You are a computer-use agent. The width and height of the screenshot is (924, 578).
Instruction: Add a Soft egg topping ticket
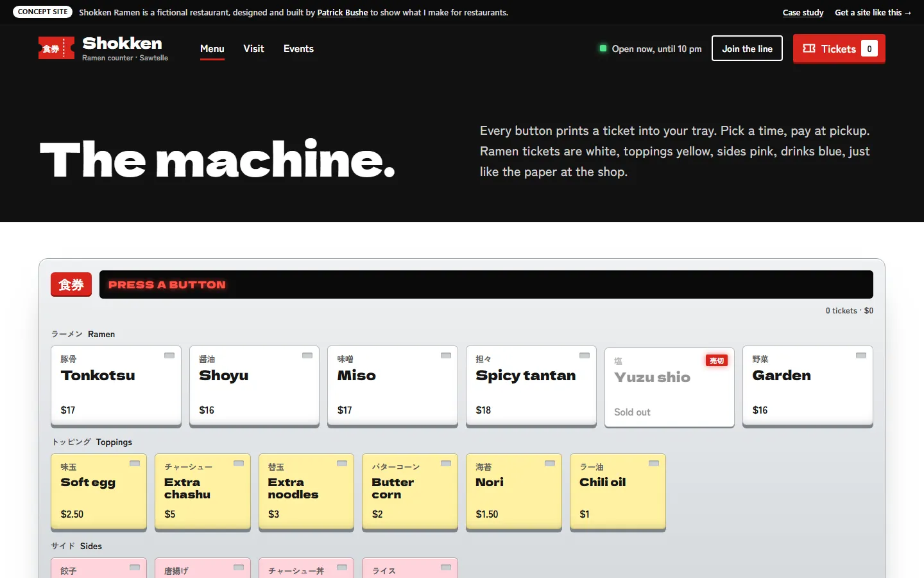[99, 492]
